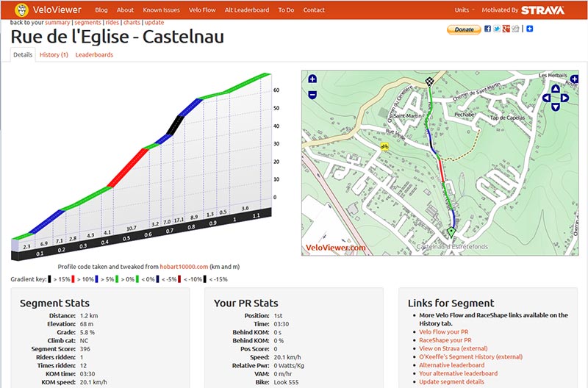
Task: Open the hobart10000.com link
Action: pyautogui.click(x=184, y=267)
